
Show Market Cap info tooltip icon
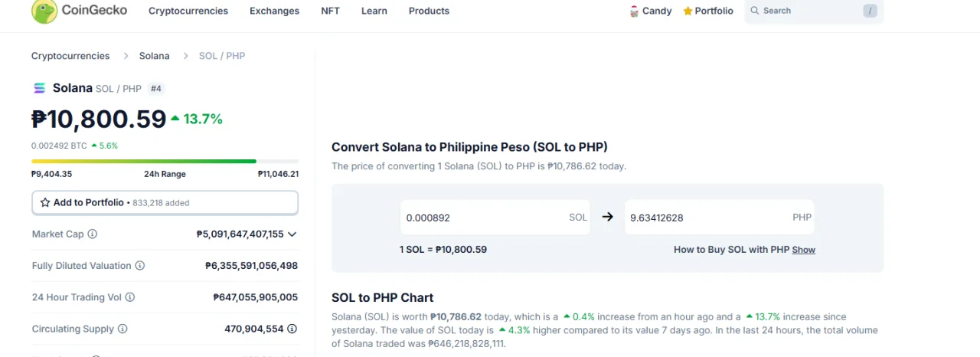click(93, 234)
